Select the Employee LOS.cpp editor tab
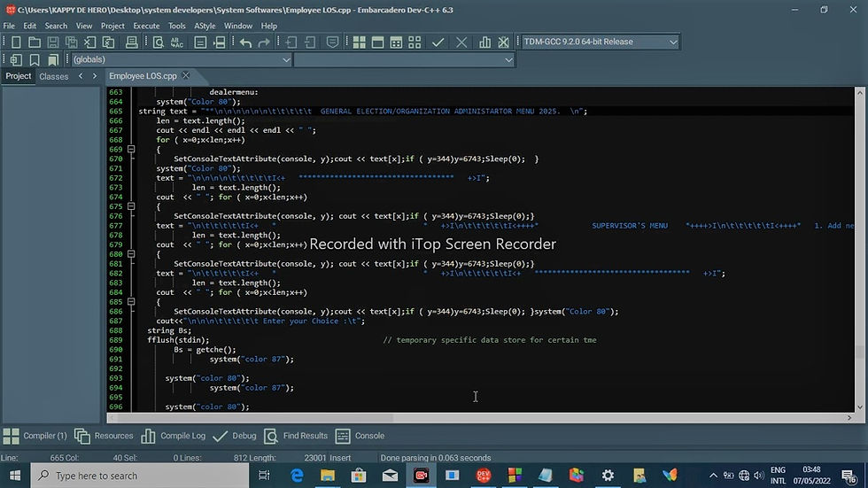Viewport: 868px width, 488px height. 143,76
